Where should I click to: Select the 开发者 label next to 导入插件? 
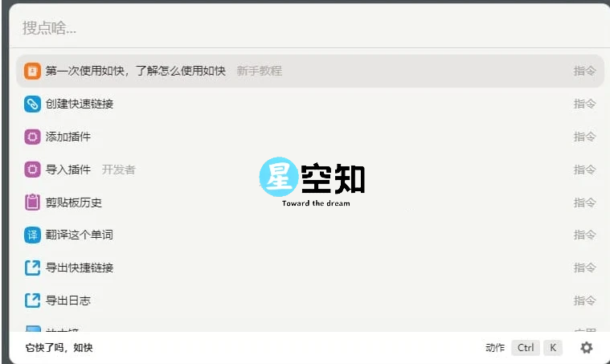click(118, 170)
